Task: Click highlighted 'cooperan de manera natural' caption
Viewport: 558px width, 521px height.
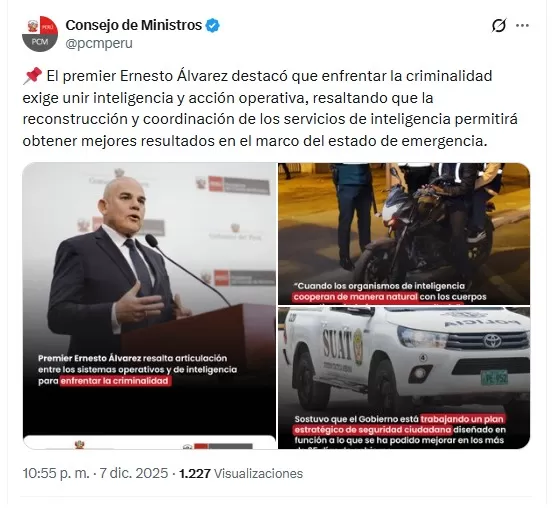Action: point(355,296)
